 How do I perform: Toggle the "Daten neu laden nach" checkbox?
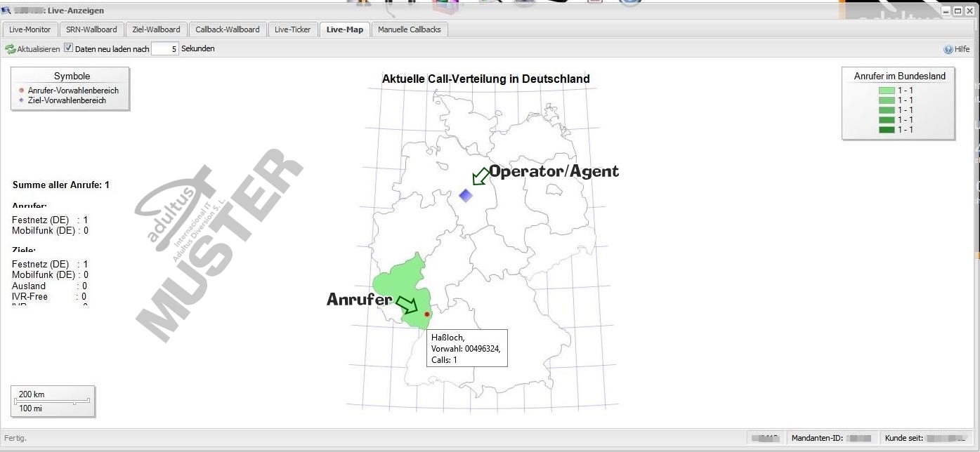point(69,48)
